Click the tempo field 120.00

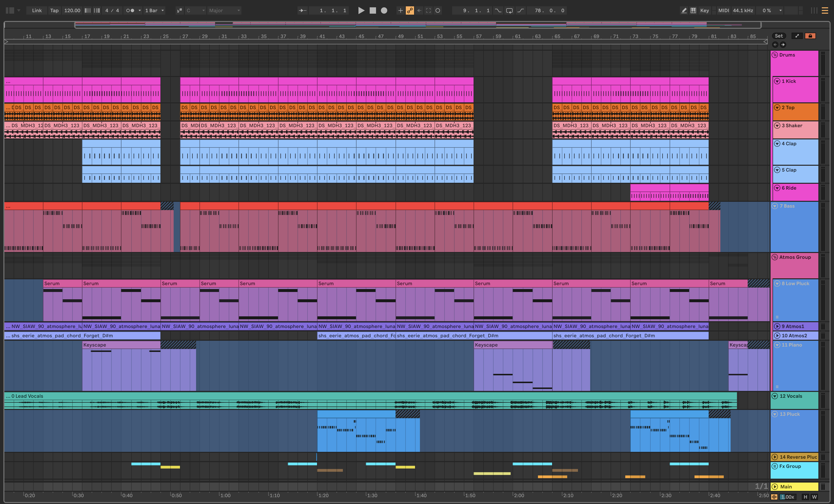click(x=72, y=10)
